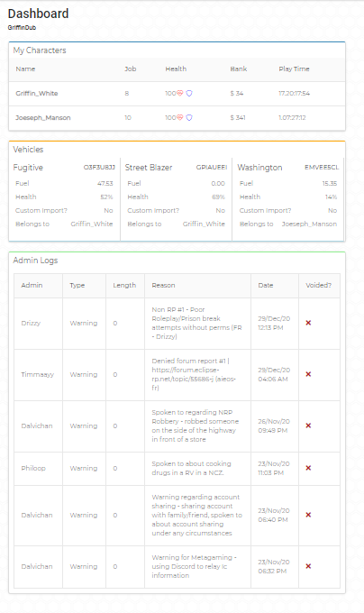The image size is (364, 613).
Task: Click the Voided? column header
Action: (x=318, y=286)
